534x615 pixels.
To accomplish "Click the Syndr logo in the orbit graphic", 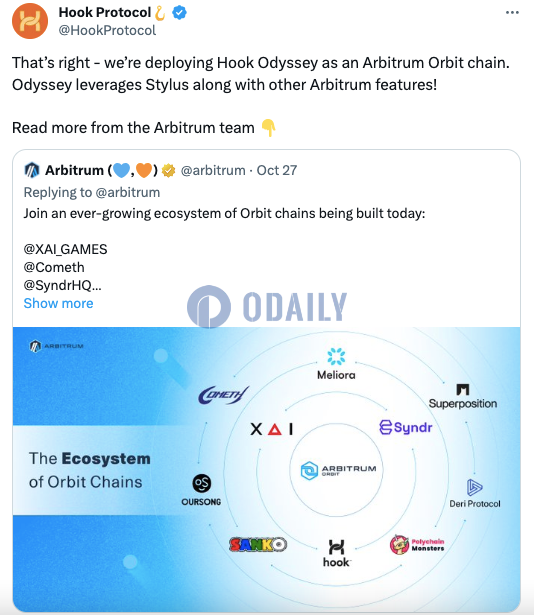I will pos(406,428).
